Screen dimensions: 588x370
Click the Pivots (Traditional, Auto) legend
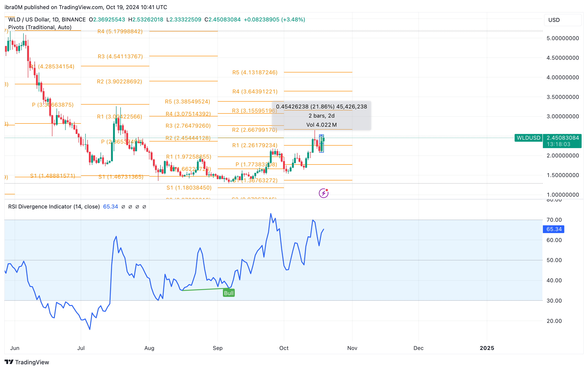[40, 27]
